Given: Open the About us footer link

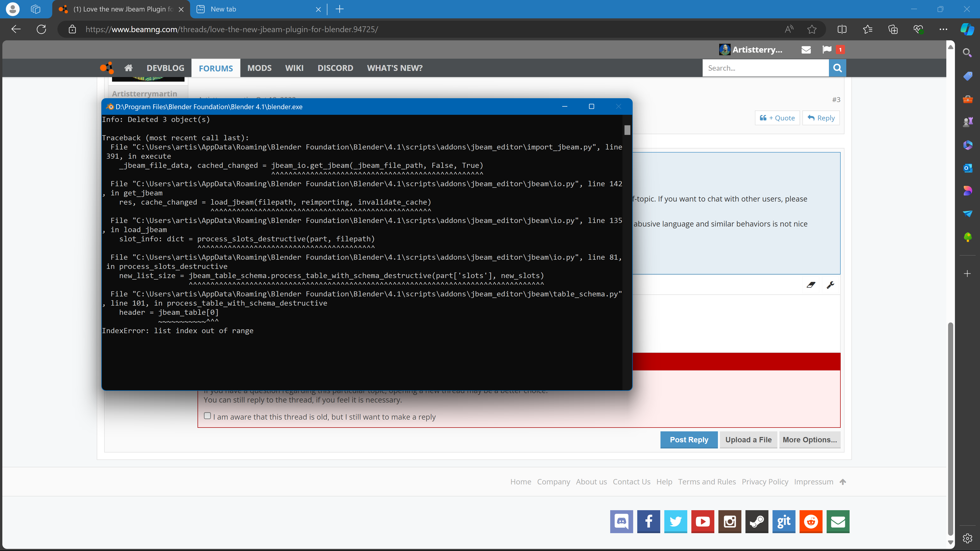Looking at the screenshot, I should [591, 482].
